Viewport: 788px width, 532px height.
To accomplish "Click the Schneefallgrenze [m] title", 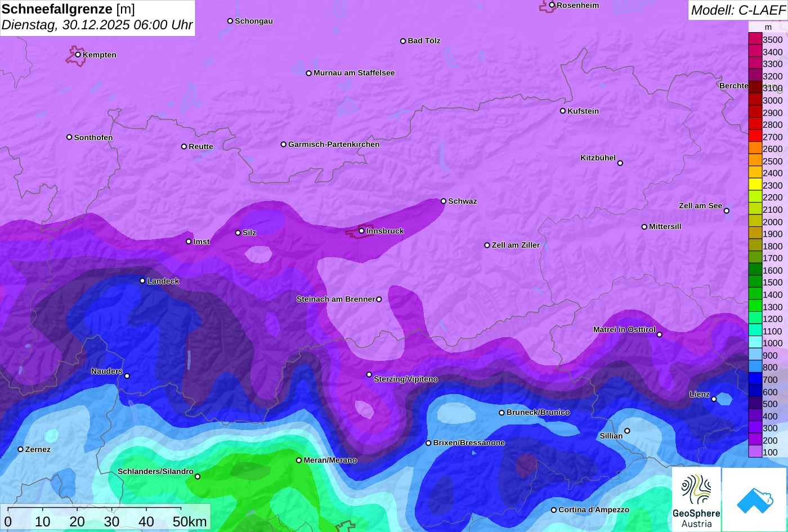I will tap(68, 9).
